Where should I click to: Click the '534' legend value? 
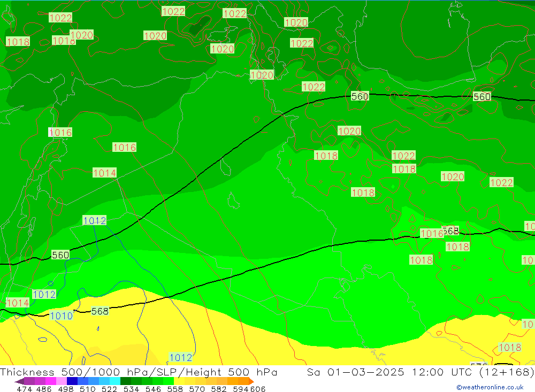tap(131, 389)
